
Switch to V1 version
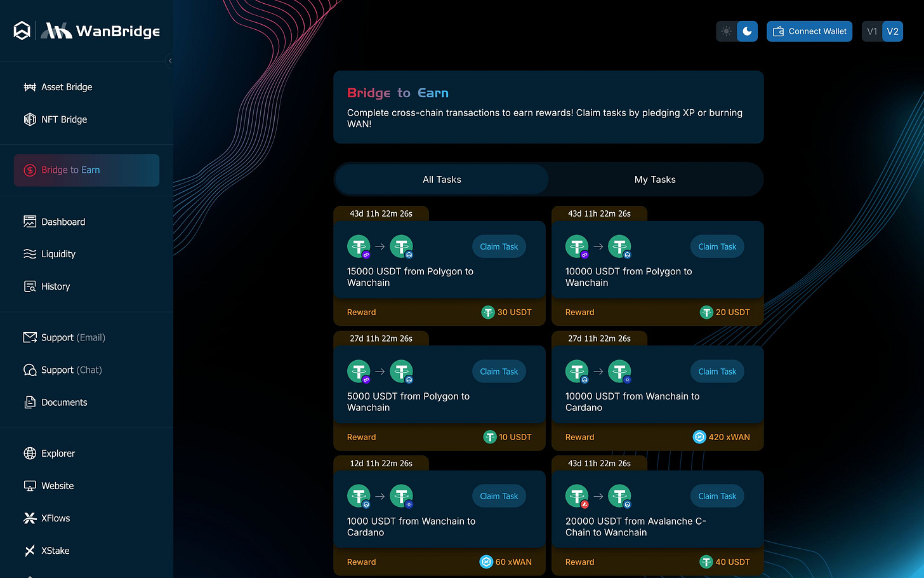coord(872,31)
